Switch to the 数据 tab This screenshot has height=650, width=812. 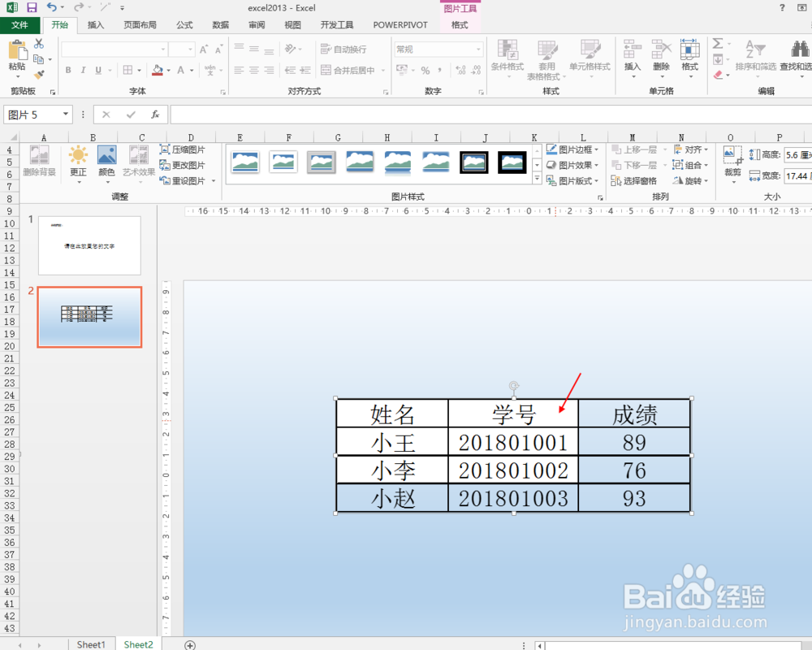tap(221, 25)
